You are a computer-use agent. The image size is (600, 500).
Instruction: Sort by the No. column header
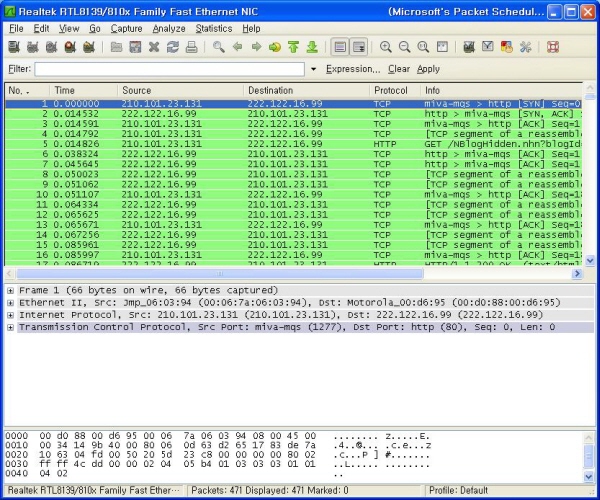(x=27, y=91)
